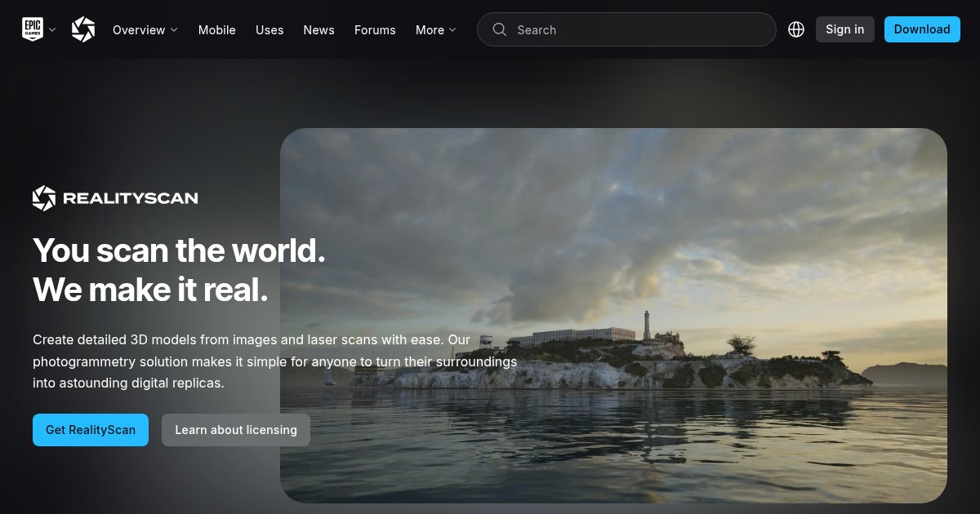Click the Get RealityScan button

(91, 430)
